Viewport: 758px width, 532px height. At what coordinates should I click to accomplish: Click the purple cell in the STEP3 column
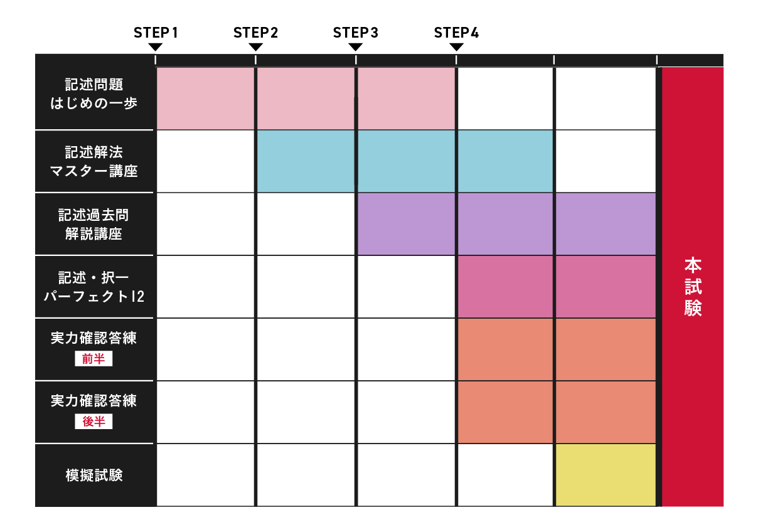[406, 224]
